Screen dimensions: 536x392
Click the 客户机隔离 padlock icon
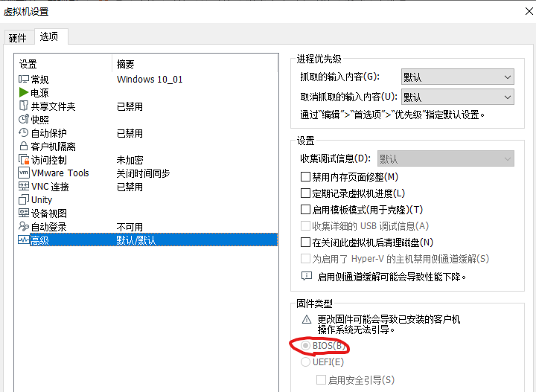click(x=24, y=146)
